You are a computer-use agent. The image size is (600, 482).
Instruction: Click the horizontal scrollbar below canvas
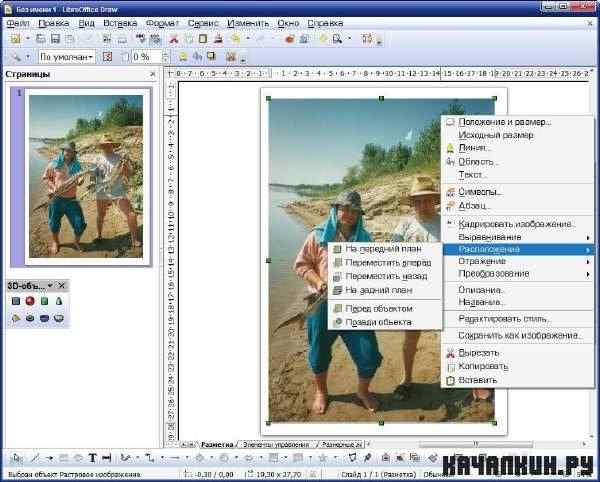tap(476, 444)
